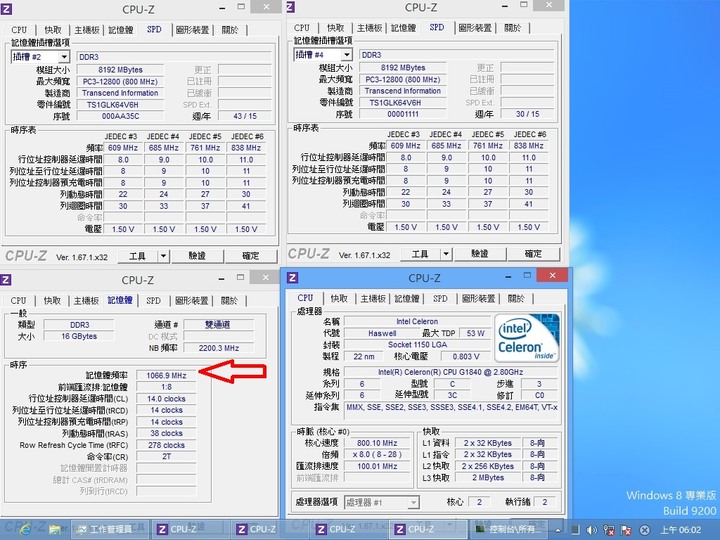Click the 100.01 MHz bus speed value

(377, 466)
